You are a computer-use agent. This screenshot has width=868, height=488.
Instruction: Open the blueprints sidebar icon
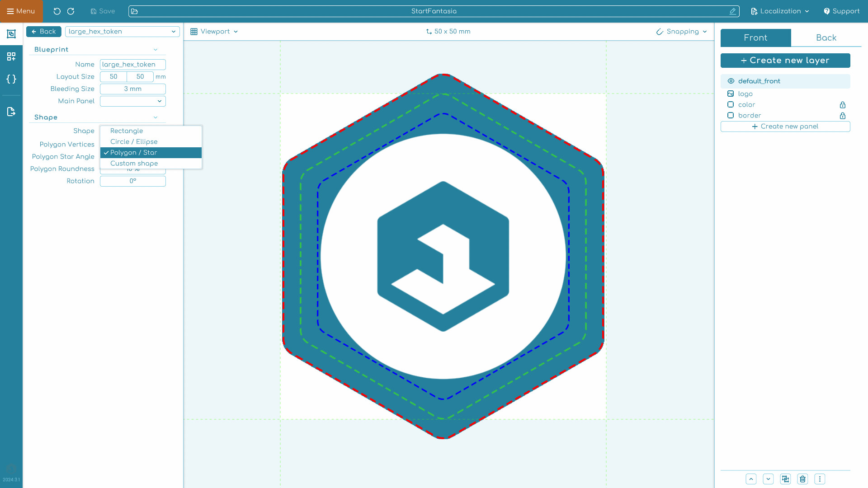point(11,34)
